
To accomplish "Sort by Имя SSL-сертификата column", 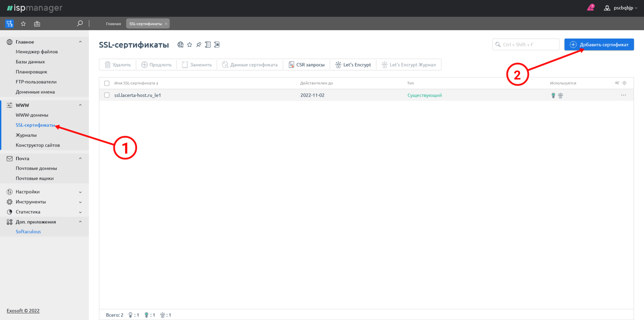I will [x=136, y=83].
